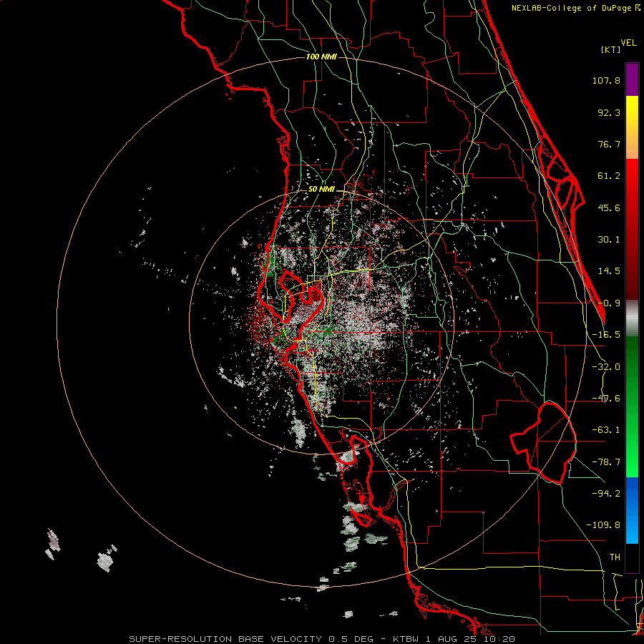Click the purple segment of velocity color bar
The width and height of the screenshot is (644, 644).
(x=632, y=79)
